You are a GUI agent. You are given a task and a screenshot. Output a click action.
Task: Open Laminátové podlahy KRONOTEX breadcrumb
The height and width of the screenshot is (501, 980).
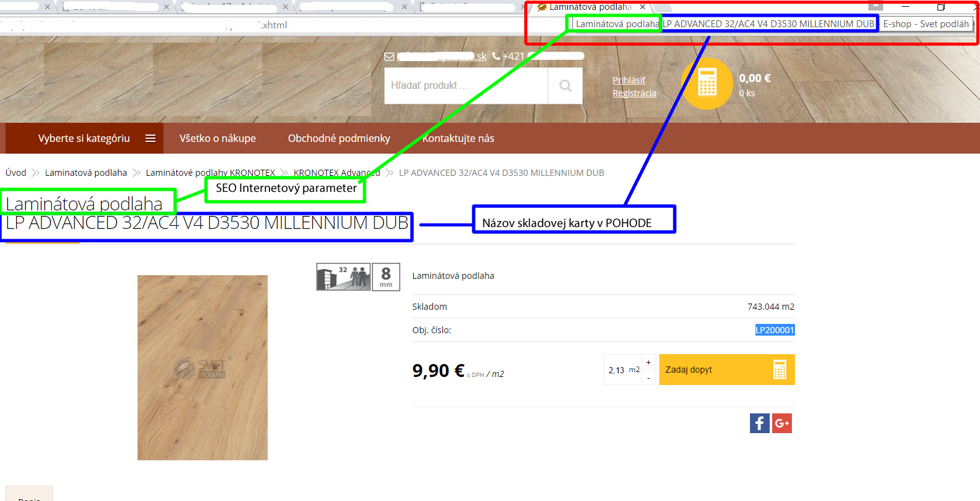(210, 173)
